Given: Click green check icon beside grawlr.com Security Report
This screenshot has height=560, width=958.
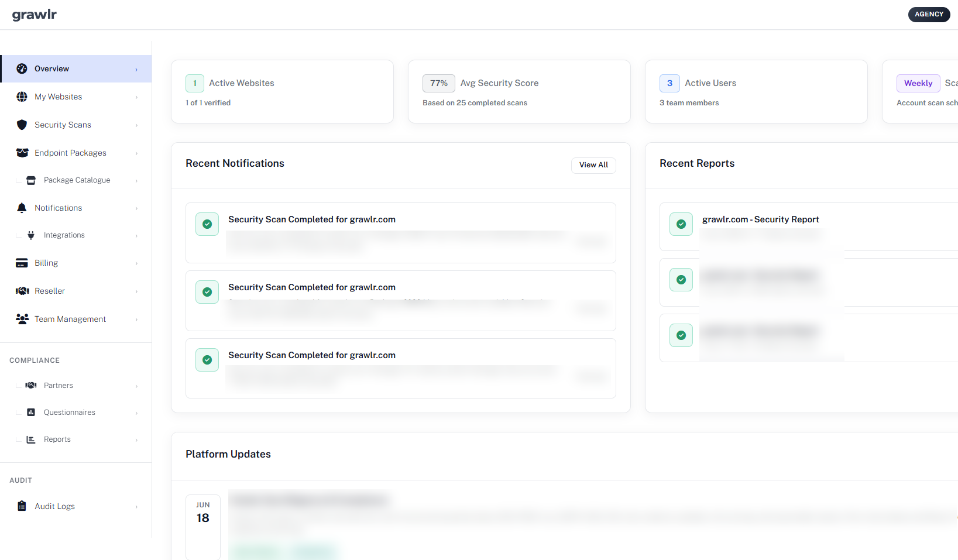Looking at the screenshot, I should 681,224.
